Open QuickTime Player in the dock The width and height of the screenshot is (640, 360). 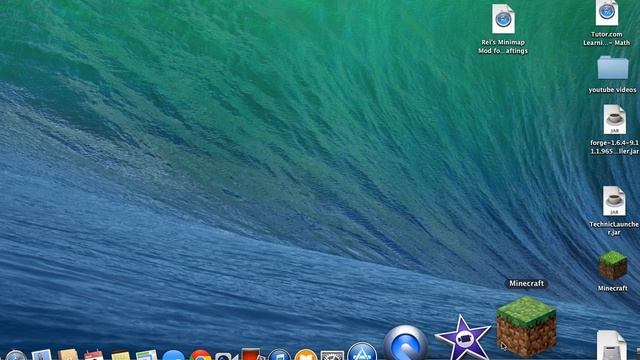405,343
